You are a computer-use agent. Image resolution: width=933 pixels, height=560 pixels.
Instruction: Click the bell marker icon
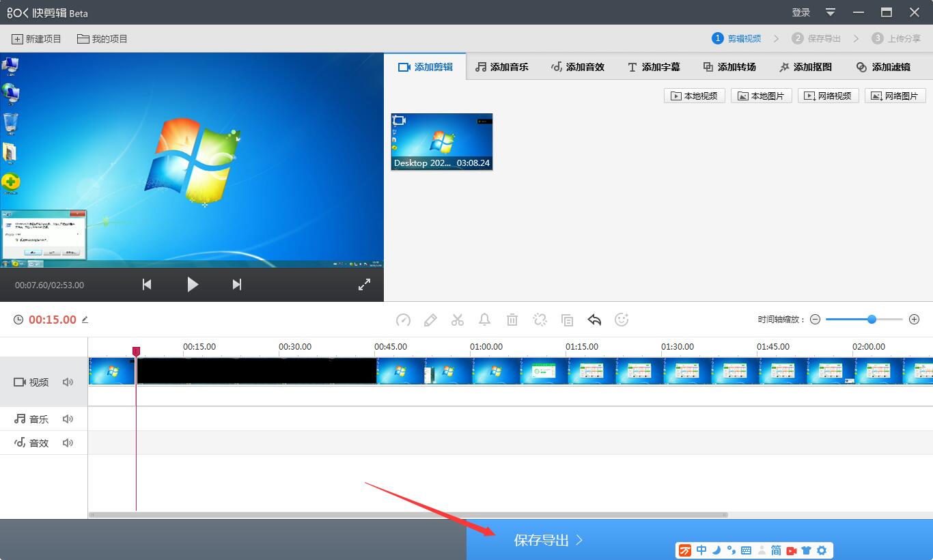485,320
